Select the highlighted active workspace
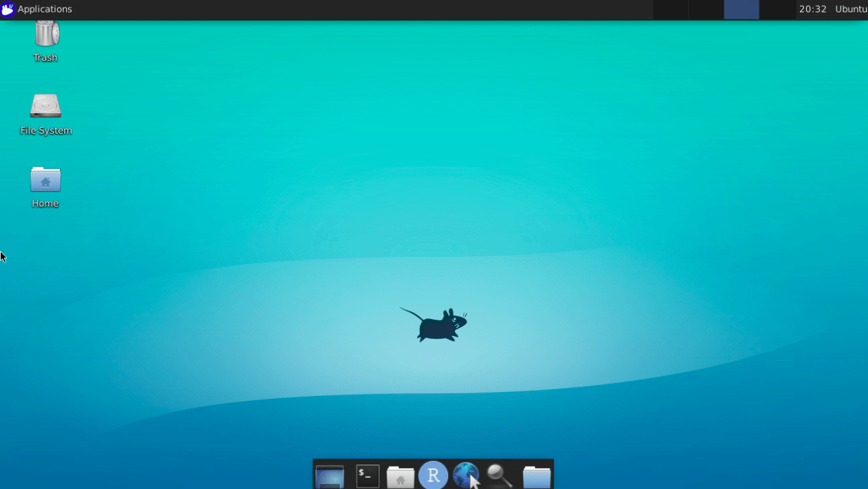 point(741,10)
